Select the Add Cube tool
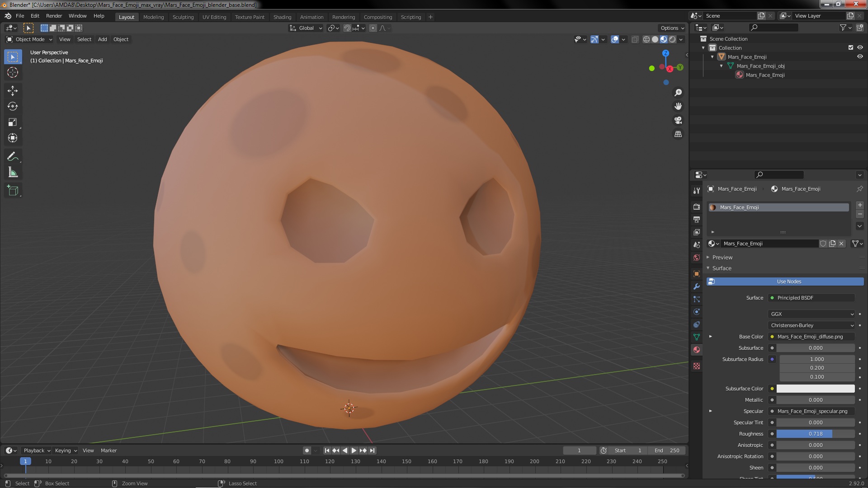 [x=13, y=191]
